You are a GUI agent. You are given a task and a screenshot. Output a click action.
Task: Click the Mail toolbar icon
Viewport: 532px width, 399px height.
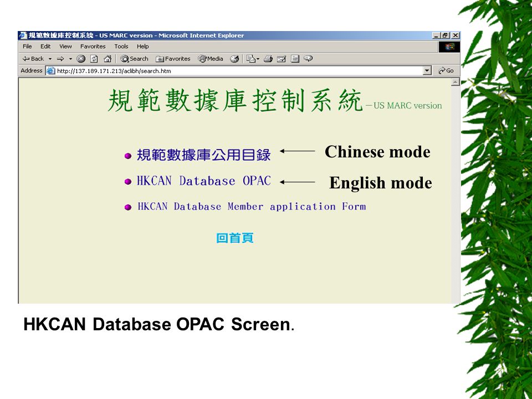[250, 59]
